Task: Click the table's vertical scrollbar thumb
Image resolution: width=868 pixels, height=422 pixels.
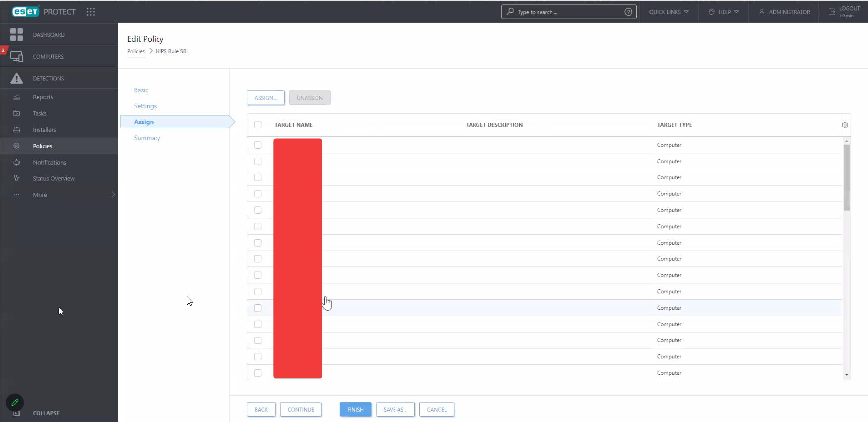Action: pyautogui.click(x=846, y=177)
